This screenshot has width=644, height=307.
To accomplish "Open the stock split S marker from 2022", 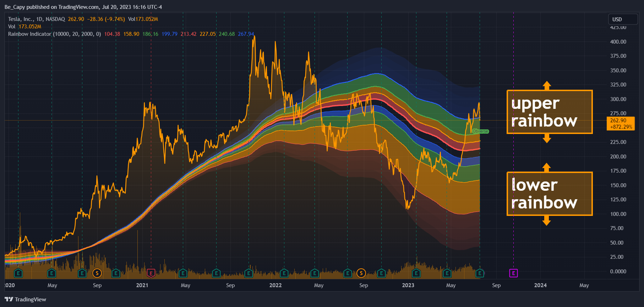I will (361, 273).
